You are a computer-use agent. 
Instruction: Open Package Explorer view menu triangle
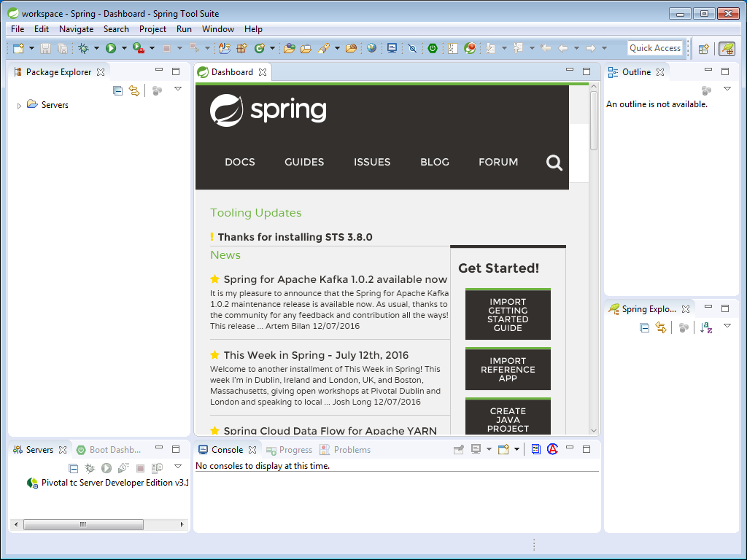178,89
